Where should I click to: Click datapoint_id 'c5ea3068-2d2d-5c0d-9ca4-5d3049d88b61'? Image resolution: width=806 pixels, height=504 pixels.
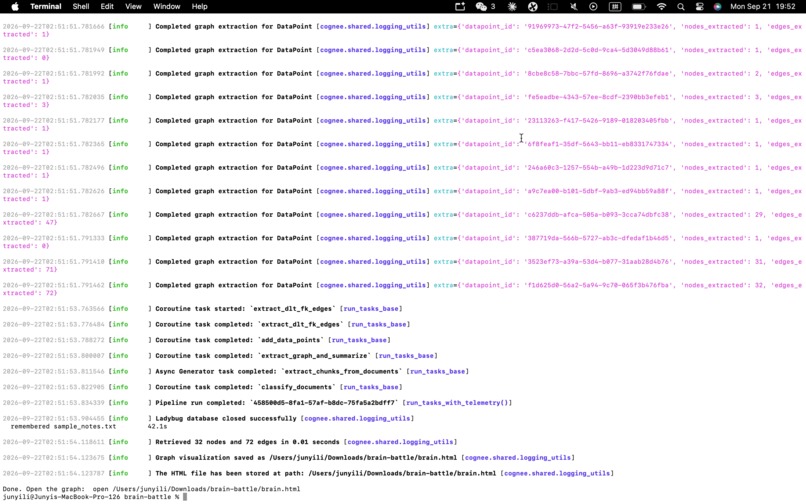[x=597, y=50]
